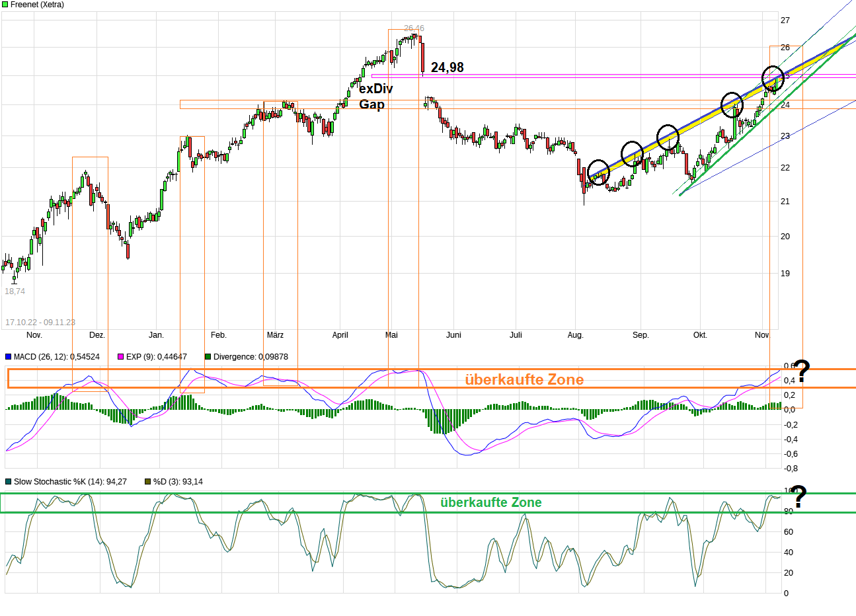Screen dimensions: 856x616
Task: Click the orange überkaufte Zone label
Action: tap(524, 379)
